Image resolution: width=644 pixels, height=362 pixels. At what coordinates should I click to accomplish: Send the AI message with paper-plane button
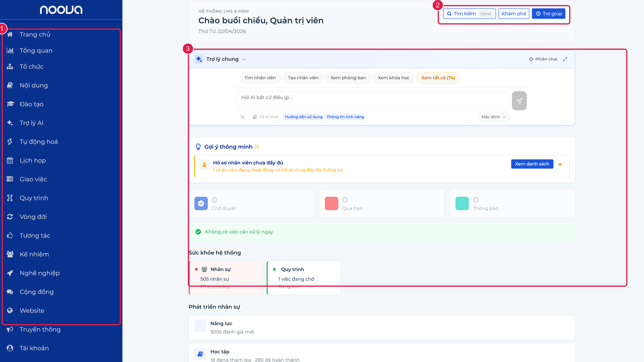pyautogui.click(x=519, y=101)
